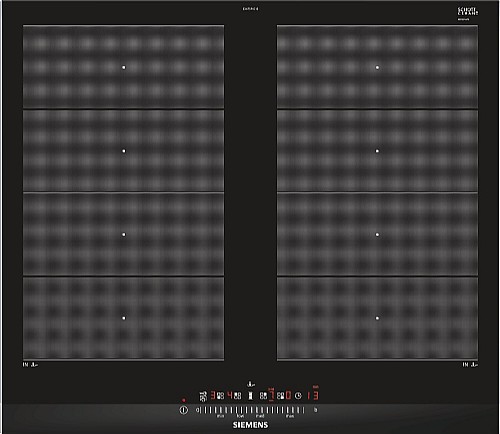500x434 pixels.
Task: Tap the red power indicator dot
Action: tap(184, 400)
